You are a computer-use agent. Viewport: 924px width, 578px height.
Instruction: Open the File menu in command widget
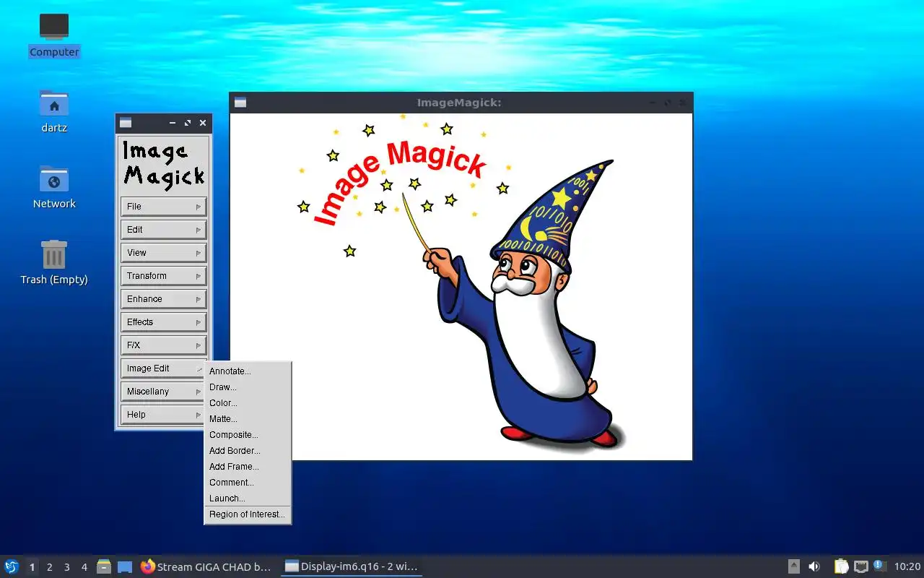click(164, 207)
